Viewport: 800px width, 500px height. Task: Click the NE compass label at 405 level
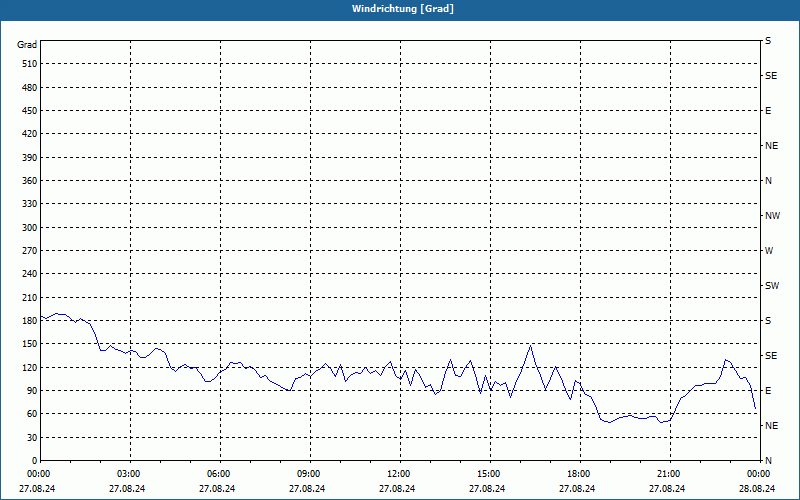click(x=772, y=146)
